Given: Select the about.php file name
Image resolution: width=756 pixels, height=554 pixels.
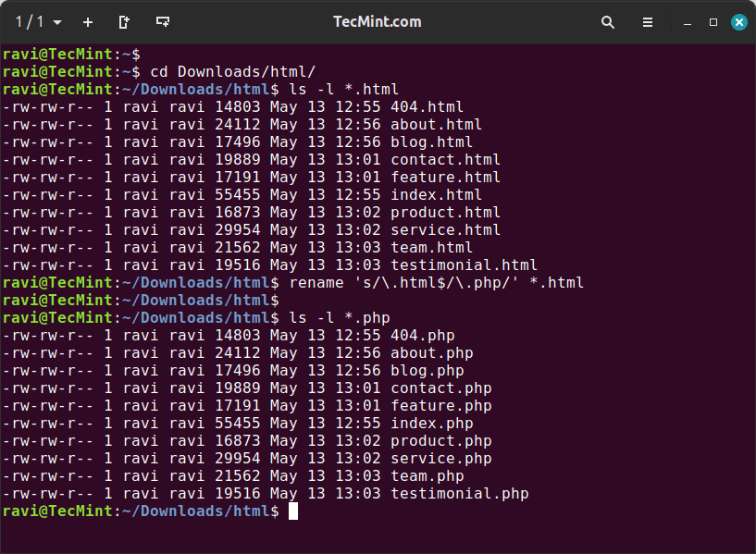Looking at the screenshot, I should [x=431, y=353].
